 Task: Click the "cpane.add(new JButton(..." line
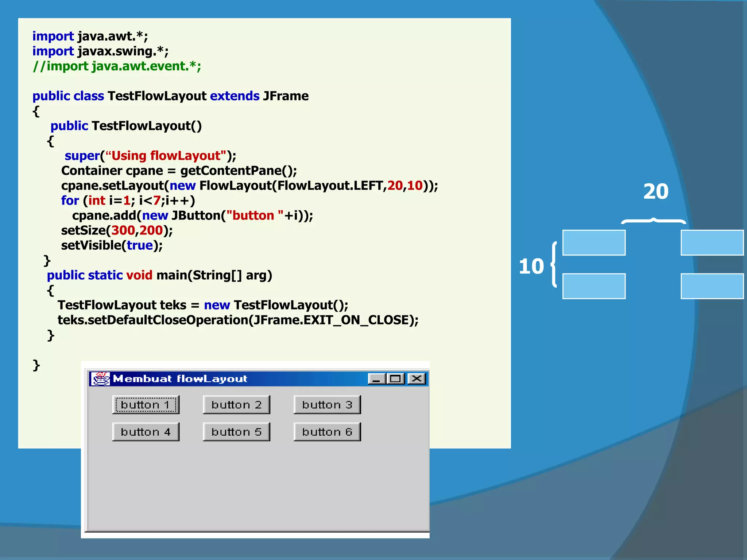click(193, 215)
